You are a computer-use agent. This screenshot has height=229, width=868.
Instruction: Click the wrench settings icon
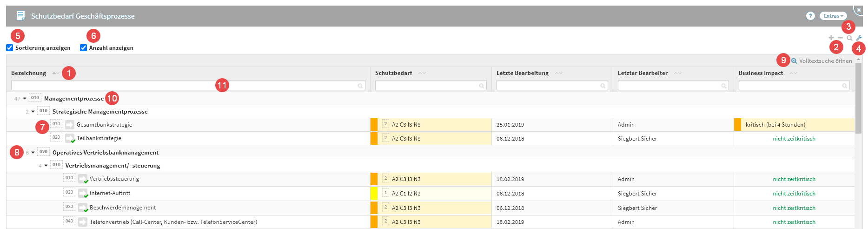pos(859,38)
